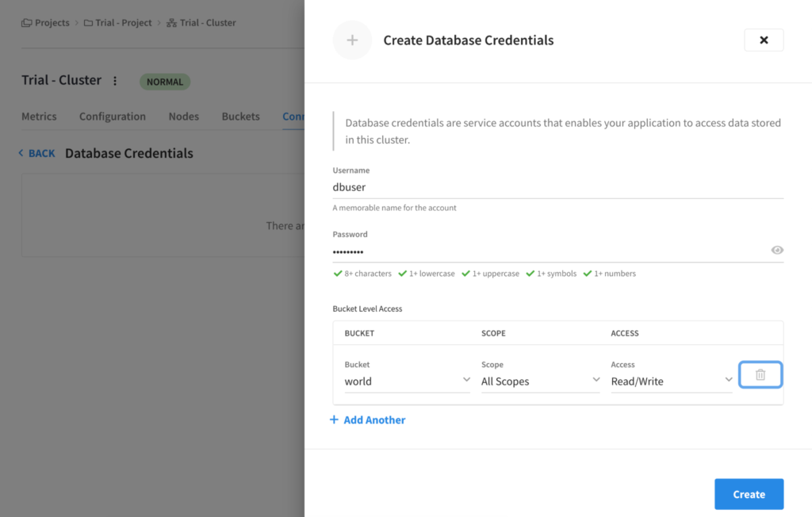
Task: Click the plus icon beside panel title
Action: tap(352, 40)
